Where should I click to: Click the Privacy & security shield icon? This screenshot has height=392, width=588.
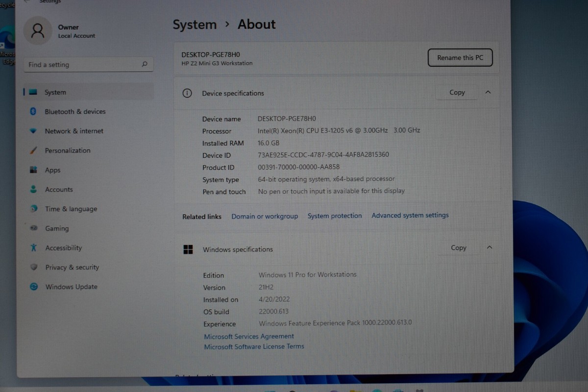point(34,267)
